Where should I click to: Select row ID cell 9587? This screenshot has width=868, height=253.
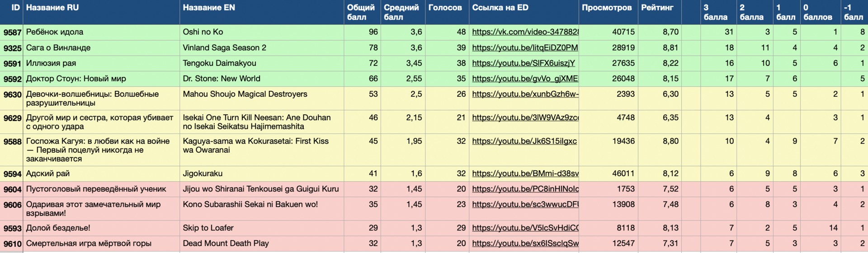click(x=12, y=33)
